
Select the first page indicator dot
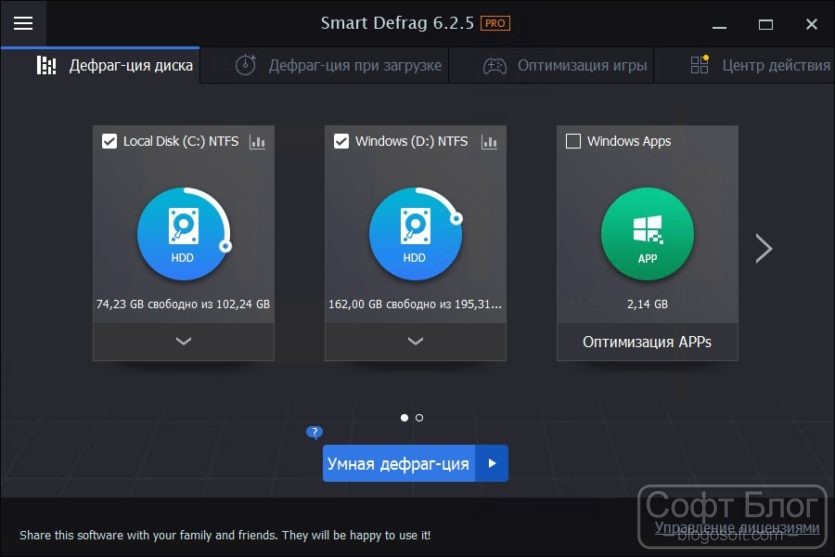(x=404, y=417)
